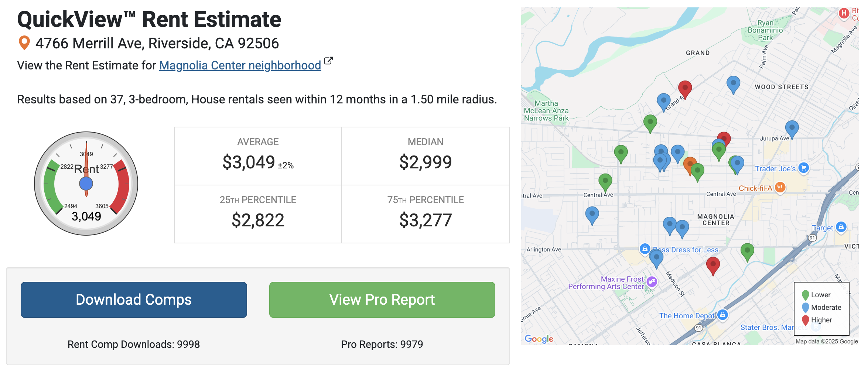The width and height of the screenshot is (868, 373).
Task: Click the orange location pin by address
Action: (24, 43)
